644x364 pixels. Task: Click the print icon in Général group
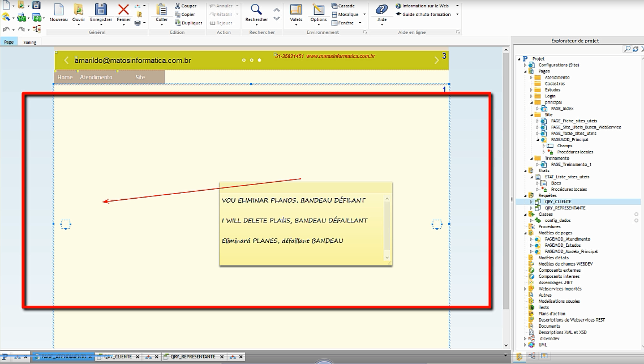(x=138, y=23)
